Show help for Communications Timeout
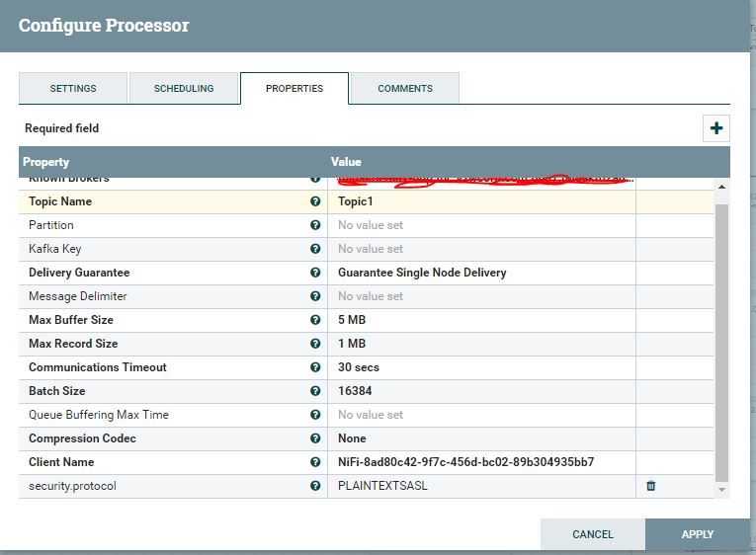The image size is (756, 555). (315, 367)
